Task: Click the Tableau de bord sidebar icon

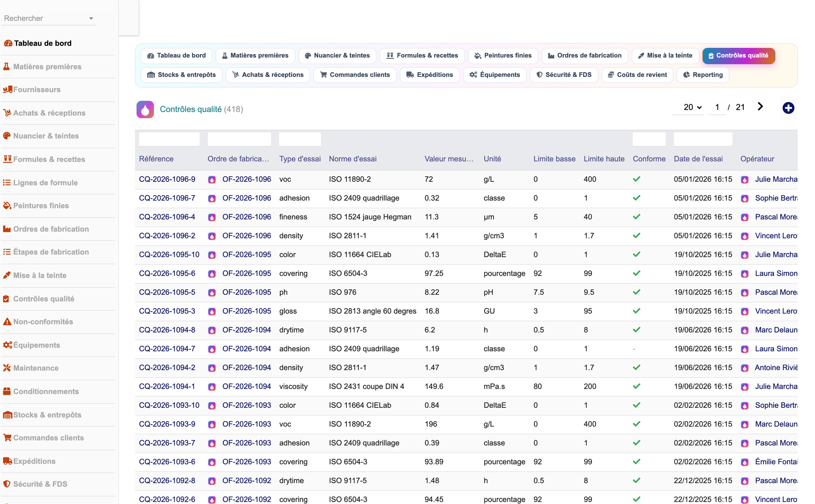Action: click(8, 43)
